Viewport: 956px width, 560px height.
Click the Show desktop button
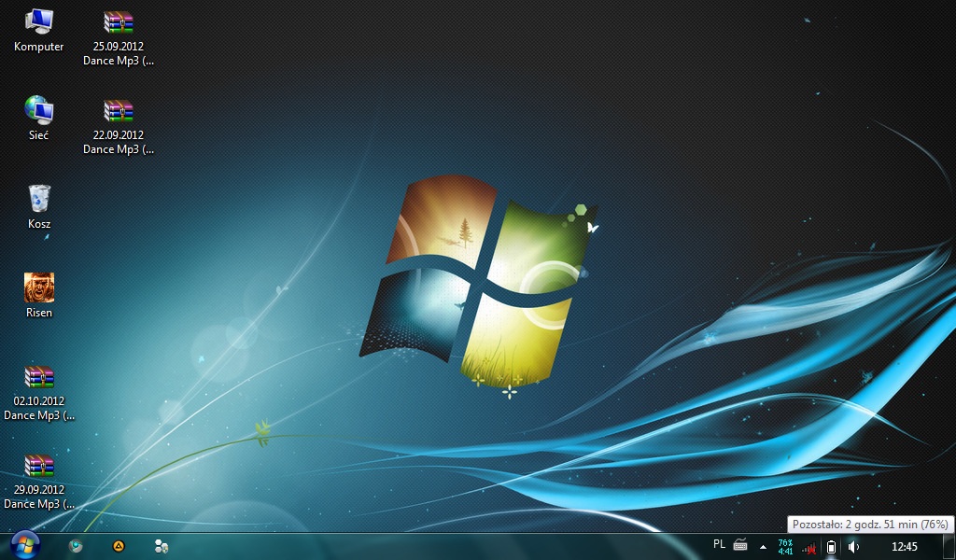pyautogui.click(x=949, y=547)
